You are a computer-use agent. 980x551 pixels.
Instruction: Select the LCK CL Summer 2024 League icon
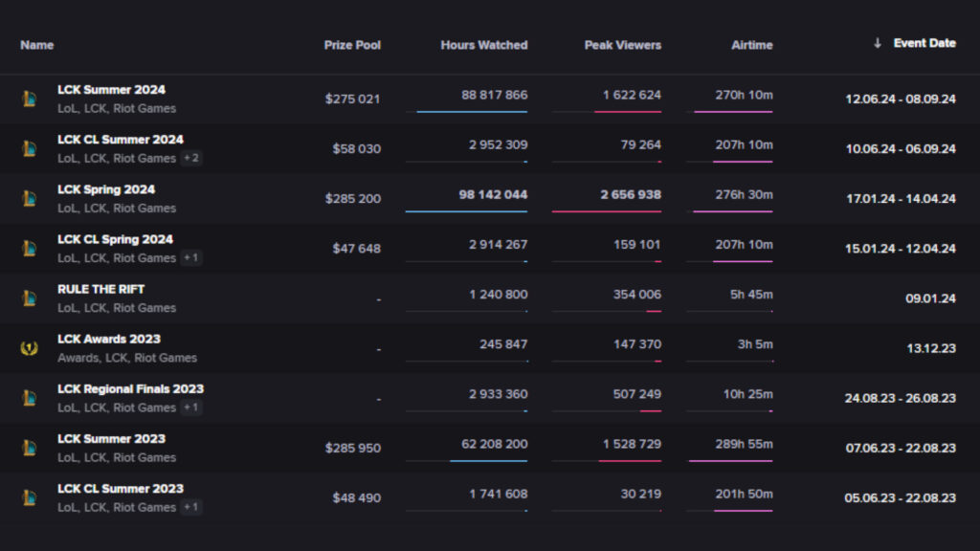click(x=29, y=148)
